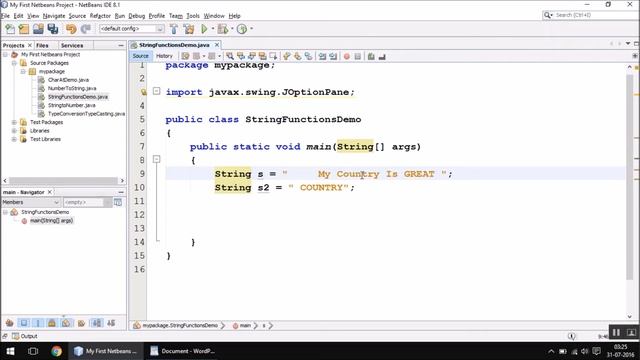This screenshot has height=360, width=640.
Task: Switch to the History view button
Action: (x=164, y=56)
